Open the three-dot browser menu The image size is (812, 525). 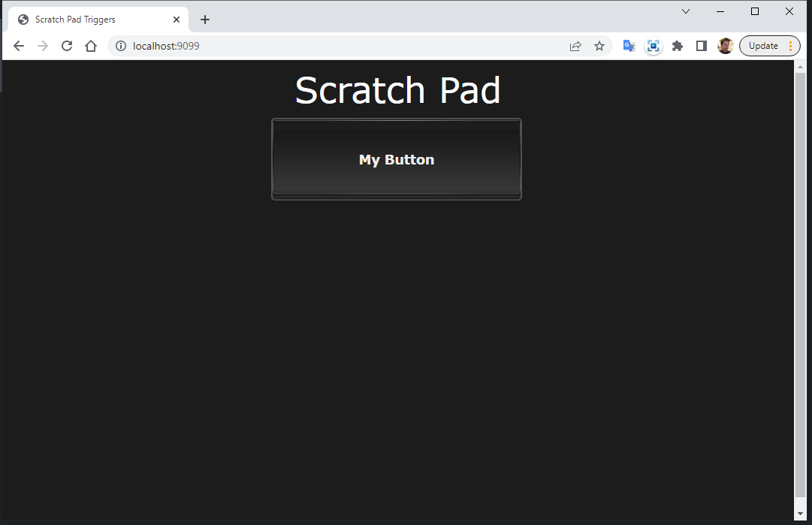tap(790, 46)
